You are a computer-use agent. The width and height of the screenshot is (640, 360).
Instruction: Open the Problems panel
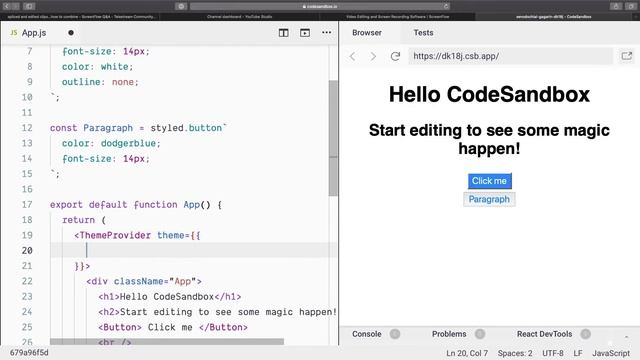pyautogui.click(x=449, y=334)
